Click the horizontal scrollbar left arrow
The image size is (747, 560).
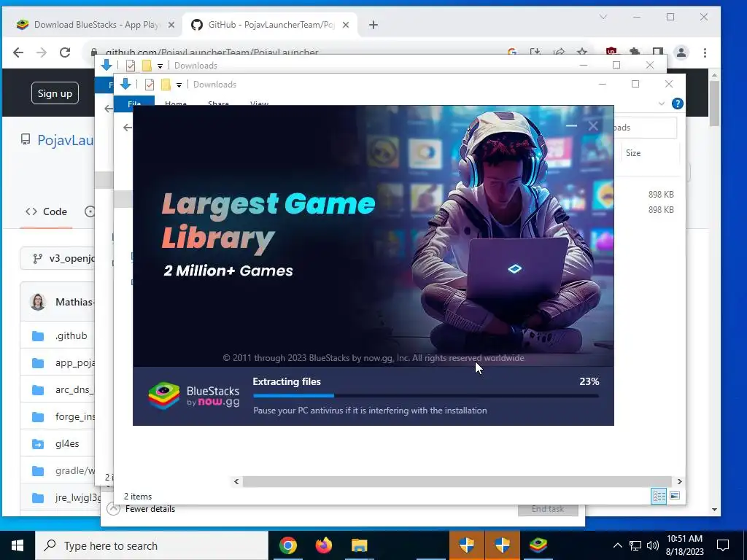pyautogui.click(x=236, y=481)
